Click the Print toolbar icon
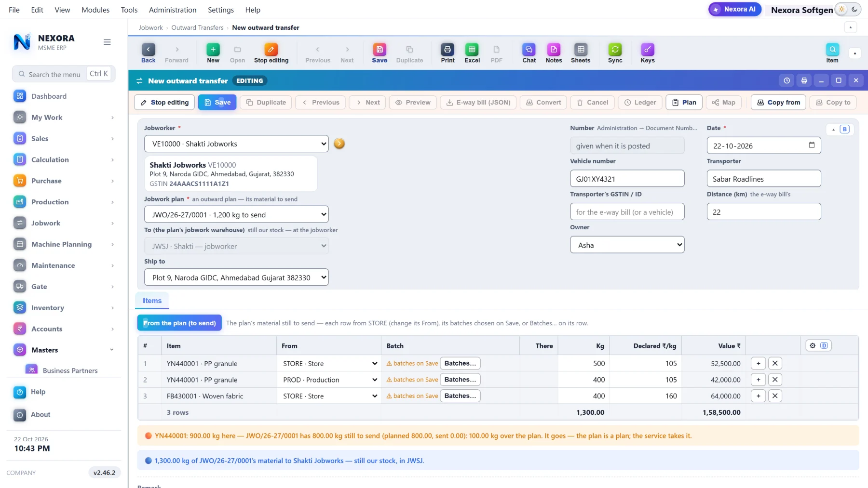The height and width of the screenshot is (488, 868). (x=448, y=53)
